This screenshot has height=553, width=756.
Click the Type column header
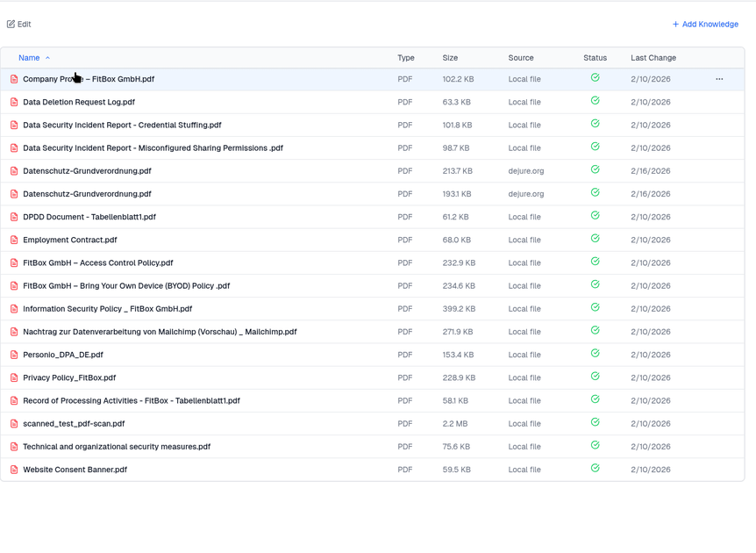(x=405, y=57)
